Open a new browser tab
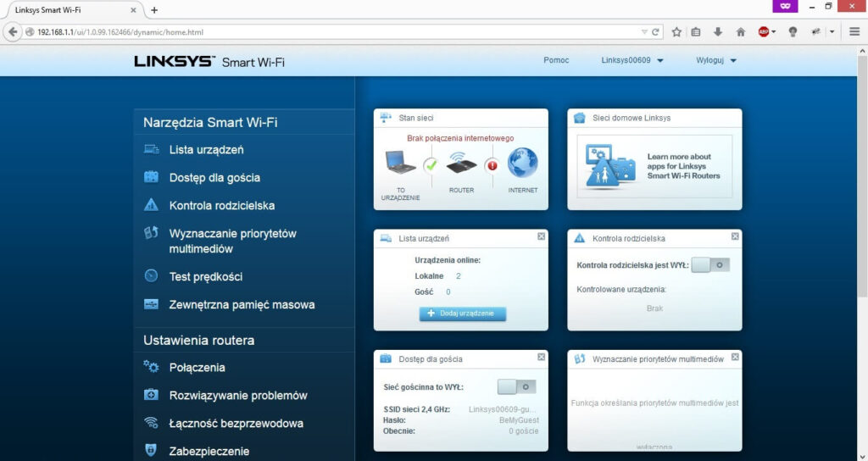868x461 pixels. point(154,10)
